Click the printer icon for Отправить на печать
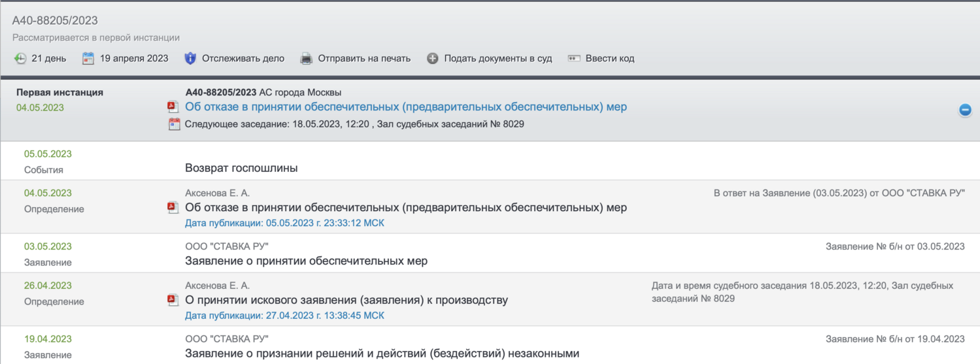Viewport: 980px width, 364px height. coord(306,59)
